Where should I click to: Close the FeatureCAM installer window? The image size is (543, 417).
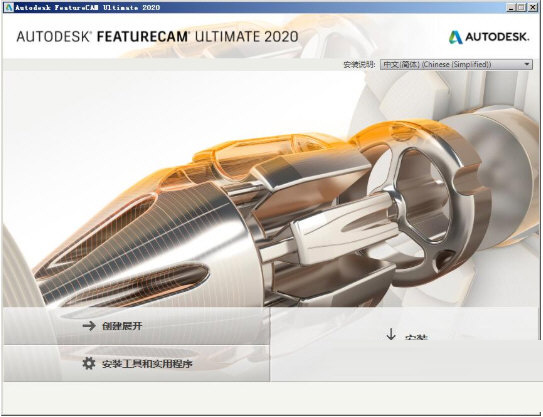(533, 7)
